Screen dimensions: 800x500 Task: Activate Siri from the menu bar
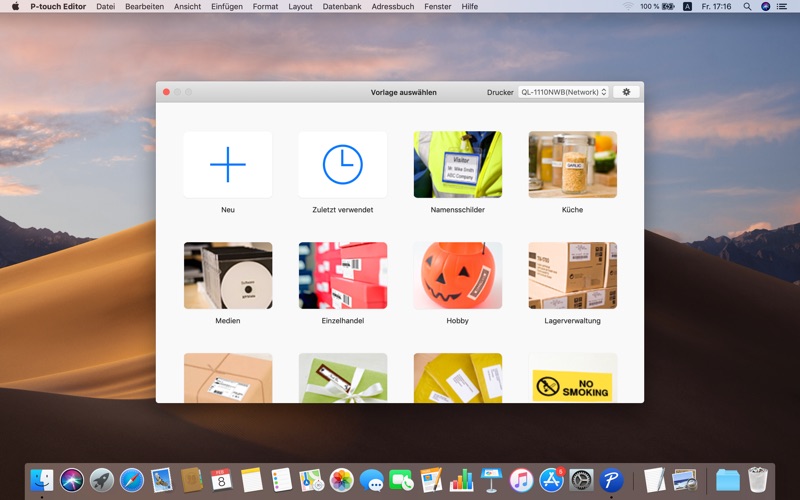765,6
